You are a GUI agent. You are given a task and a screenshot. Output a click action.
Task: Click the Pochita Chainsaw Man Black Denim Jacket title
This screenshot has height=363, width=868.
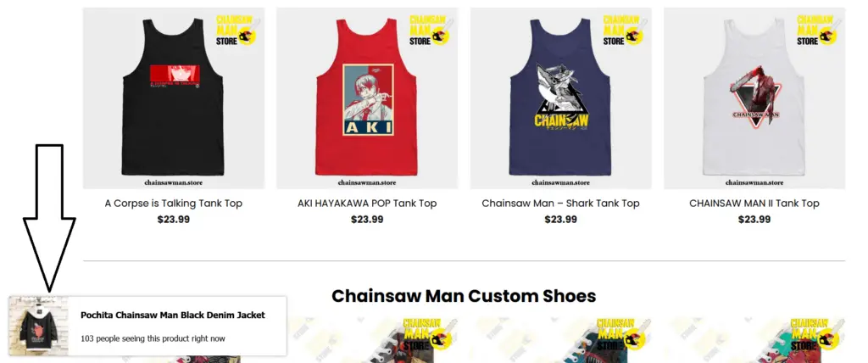click(173, 315)
